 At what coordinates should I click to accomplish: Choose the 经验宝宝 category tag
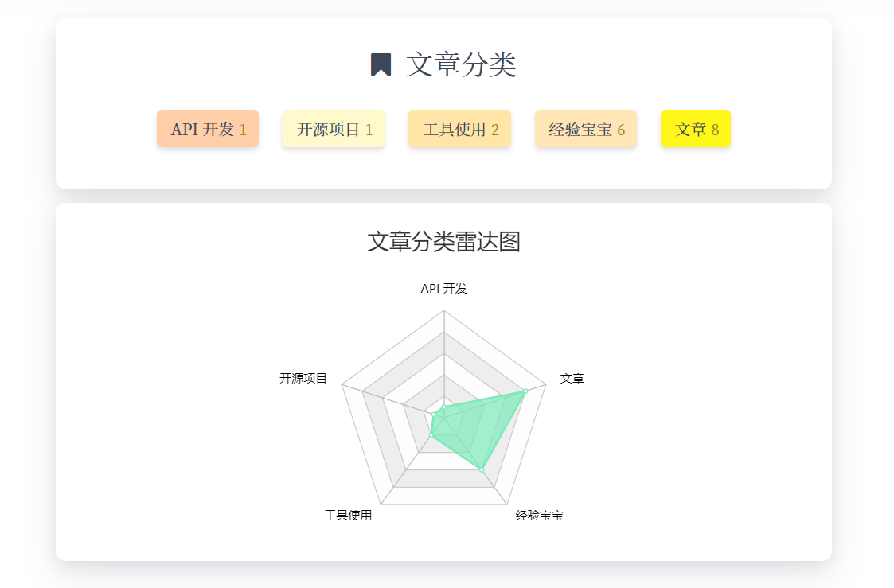click(x=585, y=129)
